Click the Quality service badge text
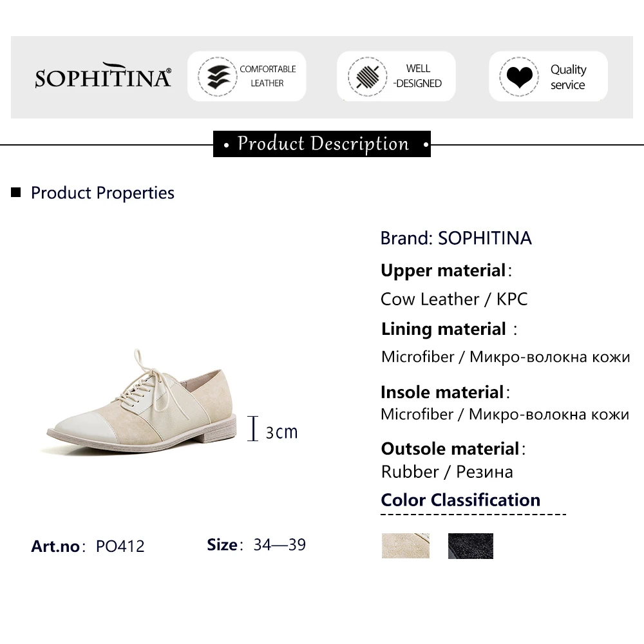This screenshot has width=644, height=644. tap(568, 77)
